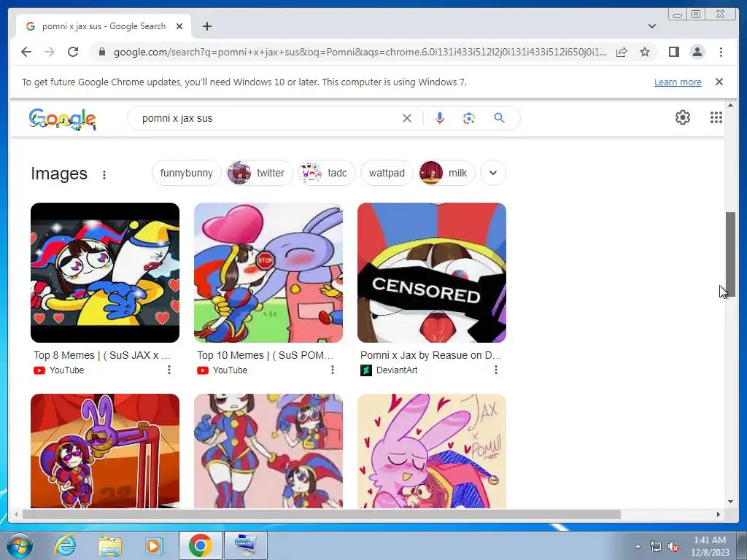The height and width of the screenshot is (560, 747).
Task: Open the Chrome side panel
Action: point(673,52)
